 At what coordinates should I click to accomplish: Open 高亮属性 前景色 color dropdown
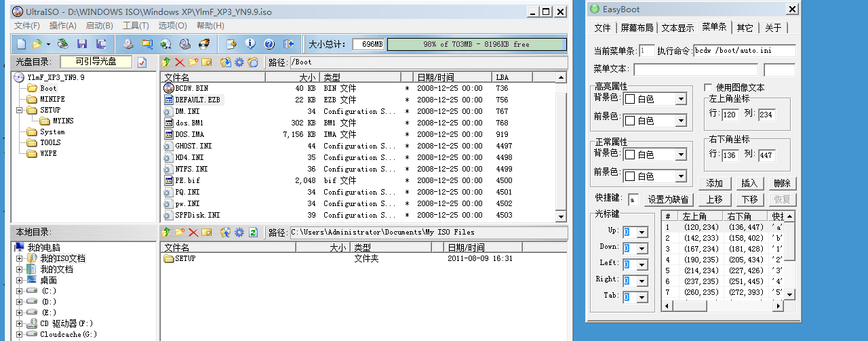pyautogui.click(x=681, y=121)
